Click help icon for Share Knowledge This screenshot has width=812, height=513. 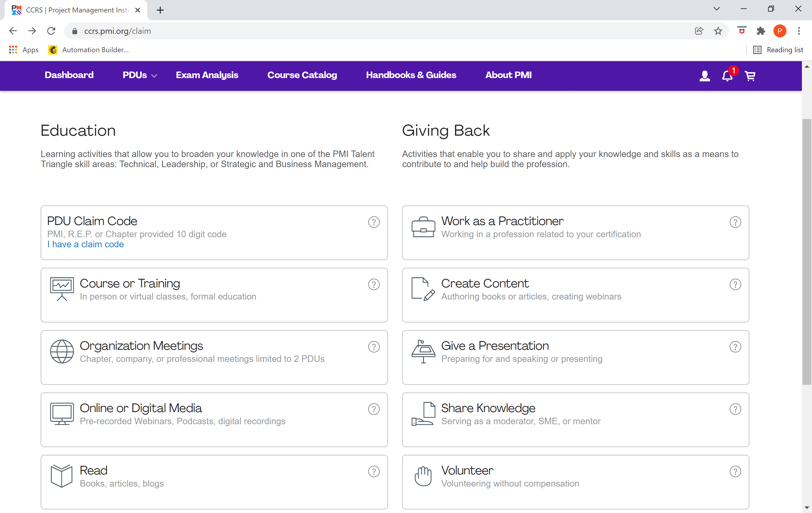735,409
